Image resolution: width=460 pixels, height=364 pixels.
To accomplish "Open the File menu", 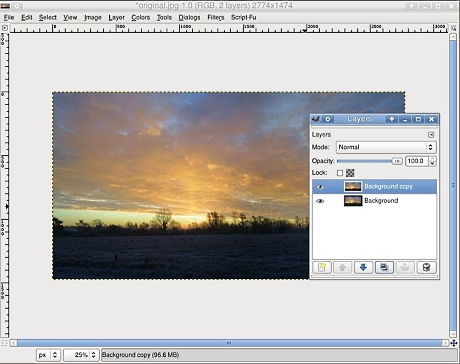I will (x=9, y=17).
